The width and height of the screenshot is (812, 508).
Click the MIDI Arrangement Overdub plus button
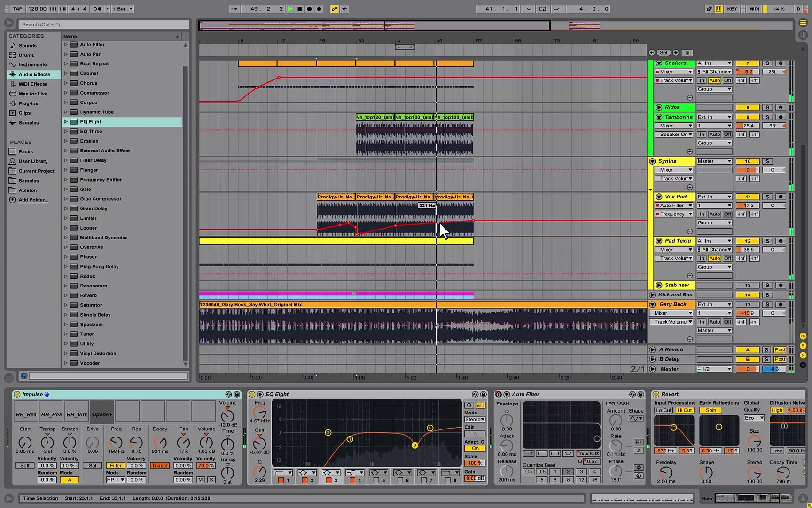click(x=319, y=9)
